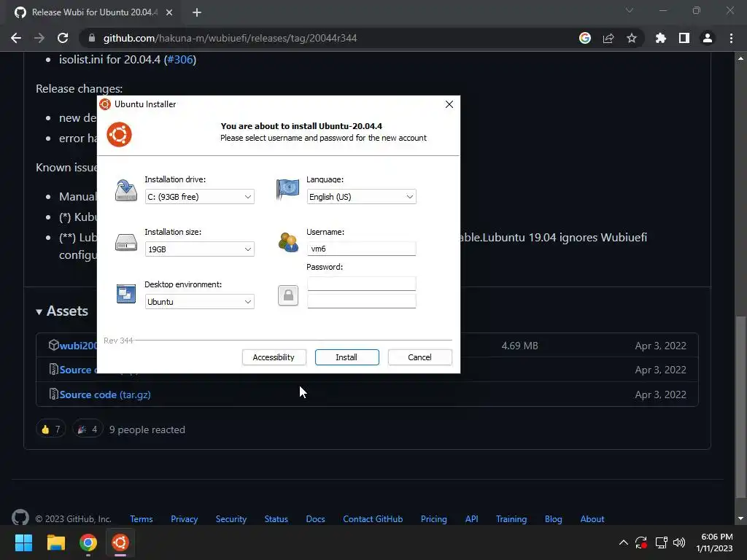The height and width of the screenshot is (560, 747).
Task: Click the language flag icon
Action: 287,189
